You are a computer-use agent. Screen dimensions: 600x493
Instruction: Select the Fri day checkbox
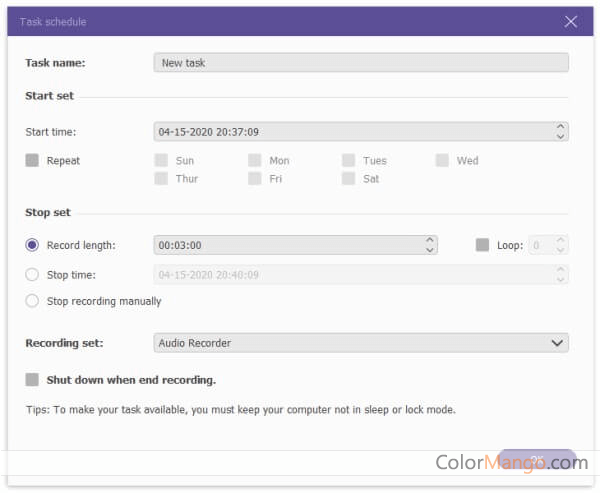(255, 179)
